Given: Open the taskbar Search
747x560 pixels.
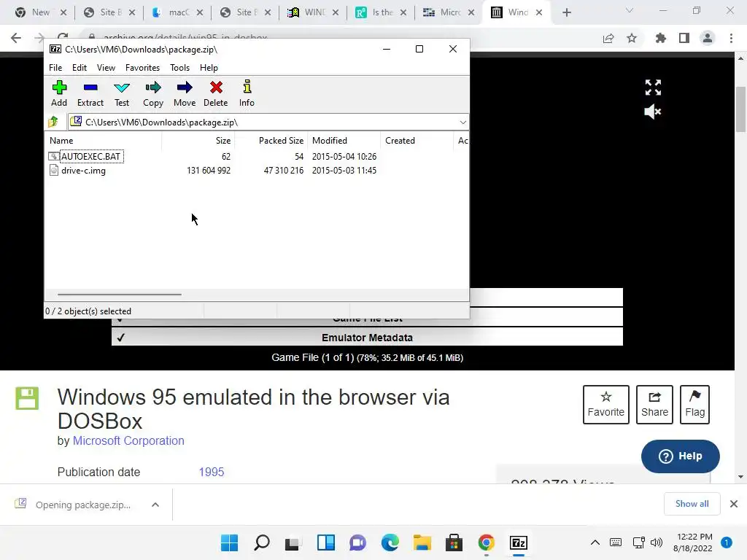Looking at the screenshot, I should click(262, 542).
